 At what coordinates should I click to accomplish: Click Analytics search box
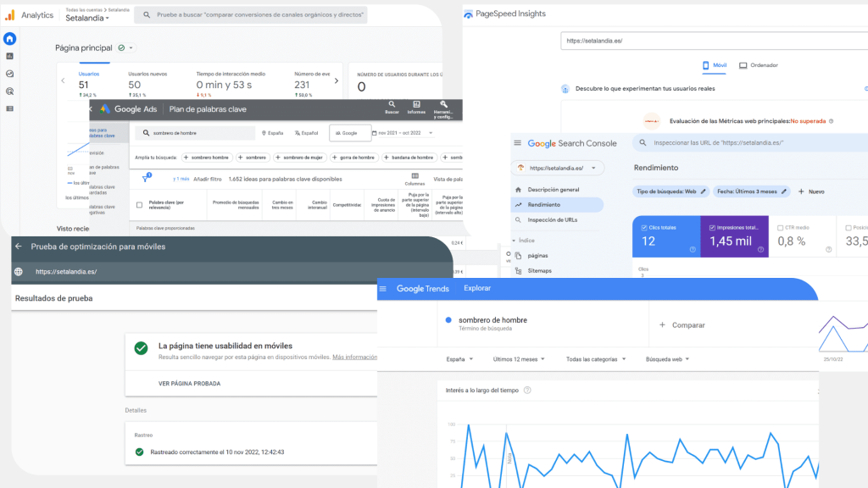coord(251,15)
